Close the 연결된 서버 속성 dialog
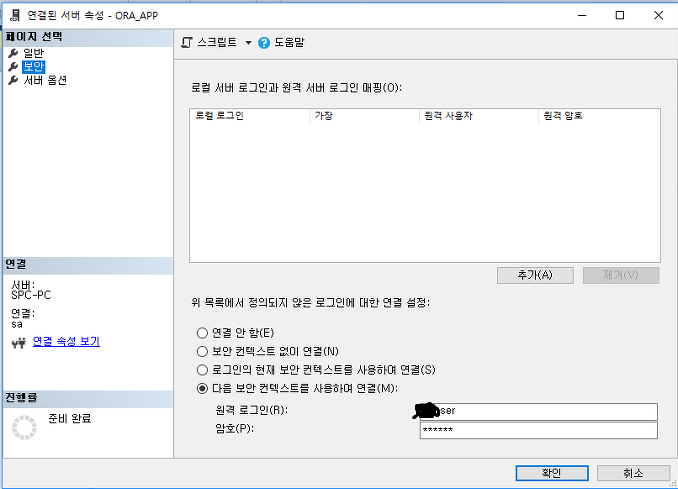 point(658,15)
